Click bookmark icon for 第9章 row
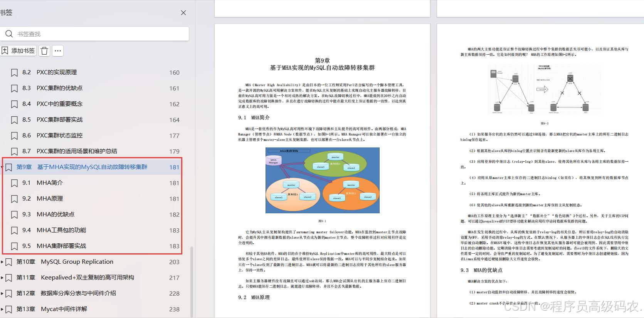 [x=8, y=167]
